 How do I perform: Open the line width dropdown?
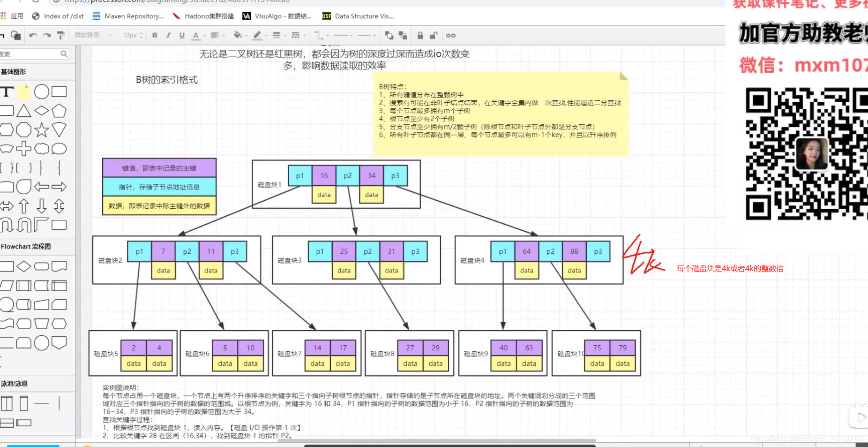coord(279,36)
